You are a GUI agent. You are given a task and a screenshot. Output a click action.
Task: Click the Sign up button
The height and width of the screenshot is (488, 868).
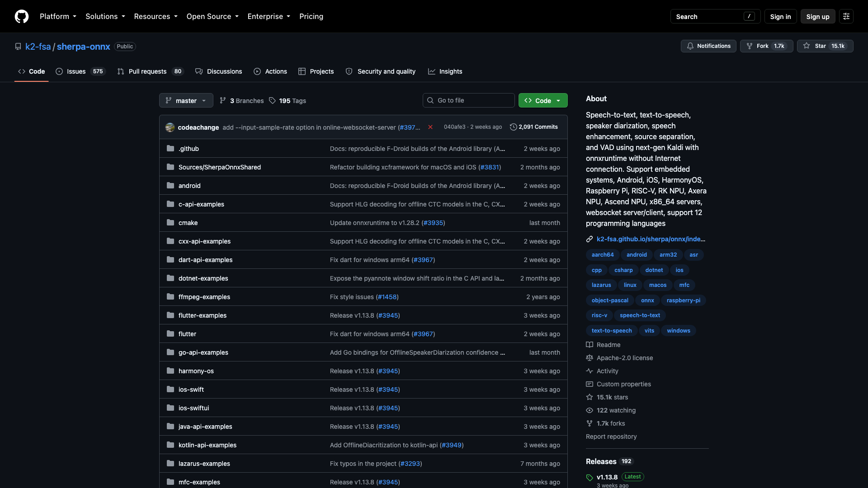point(817,16)
